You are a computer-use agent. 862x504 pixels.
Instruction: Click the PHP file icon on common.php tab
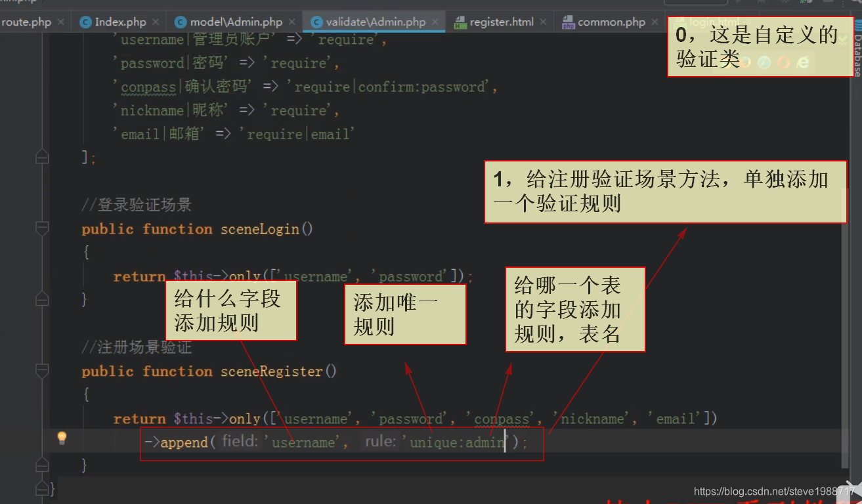point(567,22)
